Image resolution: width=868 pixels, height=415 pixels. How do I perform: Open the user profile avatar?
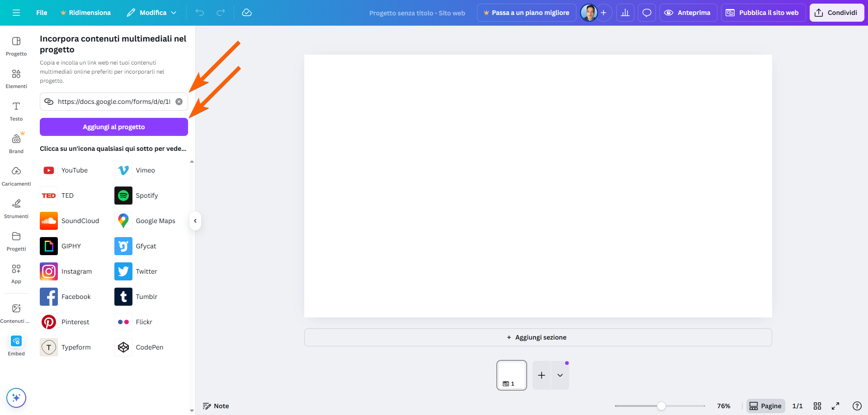click(589, 13)
